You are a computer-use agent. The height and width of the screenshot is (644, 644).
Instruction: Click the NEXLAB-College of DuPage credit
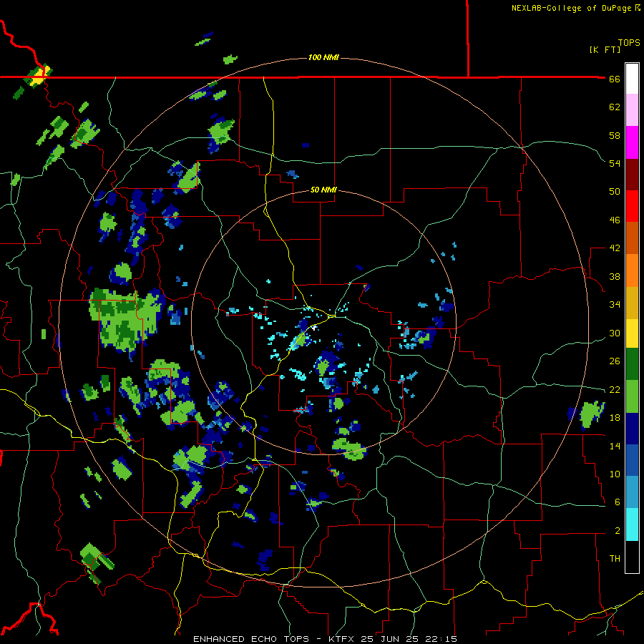click(571, 8)
